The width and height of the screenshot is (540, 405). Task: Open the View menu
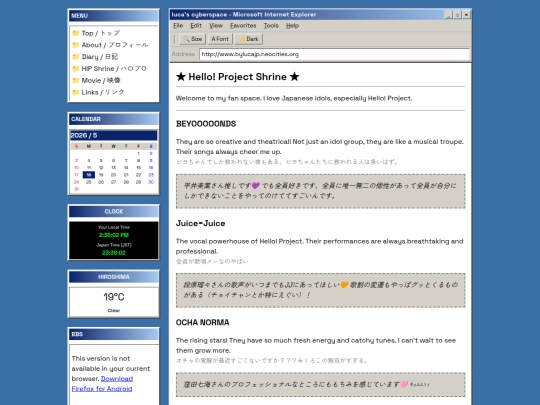click(216, 25)
